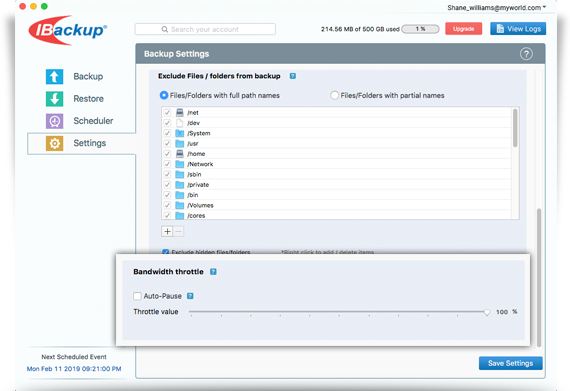Viewport: 570px width, 391px height.
Task: Open the Shane_williams account dropdown
Action: click(x=497, y=8)
